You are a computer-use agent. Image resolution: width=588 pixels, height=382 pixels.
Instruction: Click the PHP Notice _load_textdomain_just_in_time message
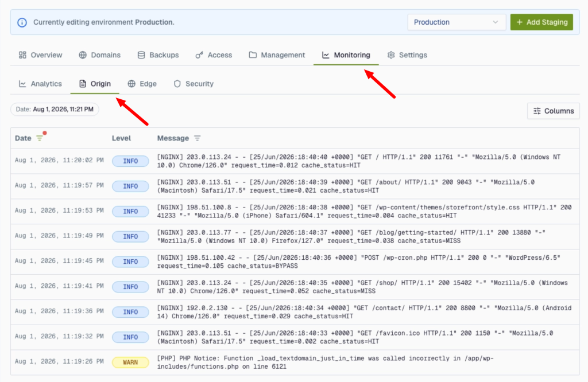coord(325,362)
